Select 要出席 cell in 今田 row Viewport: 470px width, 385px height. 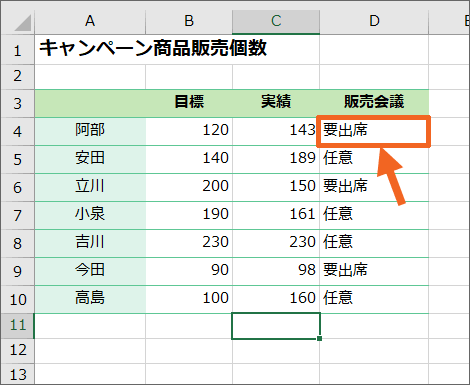[374, 271]
